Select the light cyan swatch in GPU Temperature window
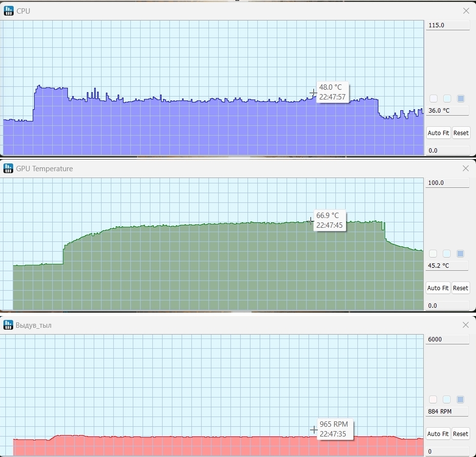The height and width of the screenshot is (457, 476). 447,254
